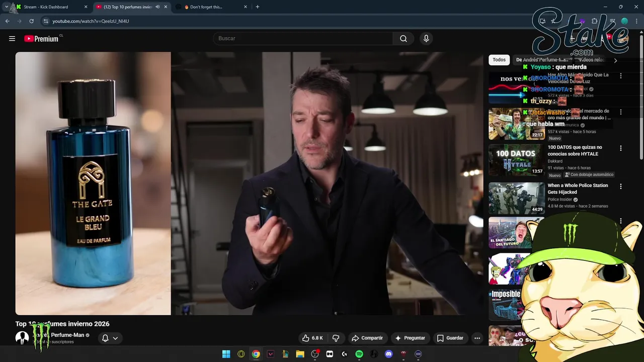This screenshot has height=362, width=644.
Task: Open Discord from the taskbar
Action: [388, 354]
